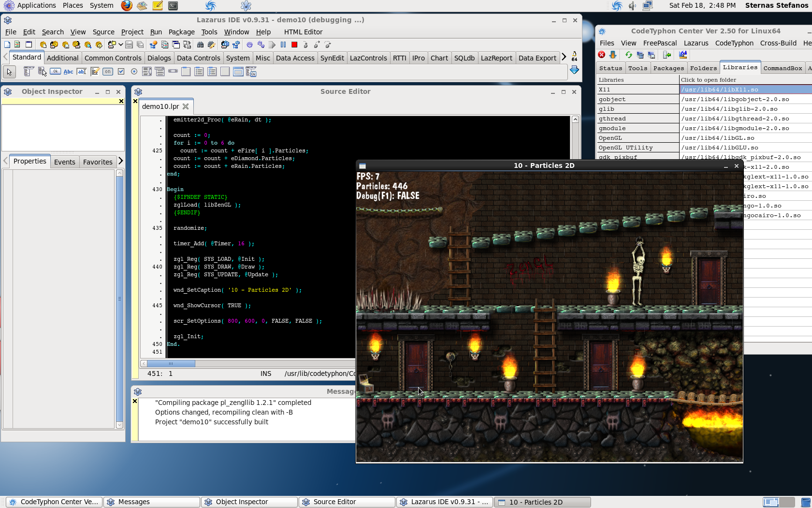Open the SynEdit palette tab

332,58
